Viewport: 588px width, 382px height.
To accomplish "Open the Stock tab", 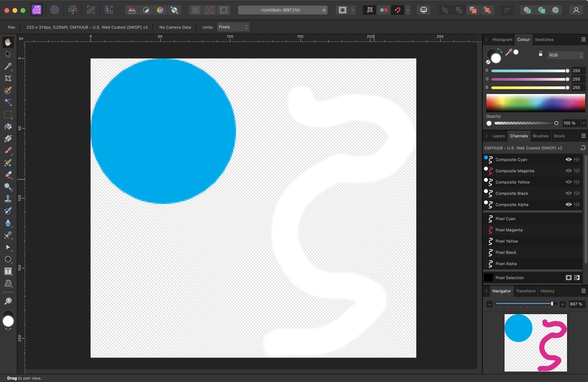I will [x=559, y=136].
